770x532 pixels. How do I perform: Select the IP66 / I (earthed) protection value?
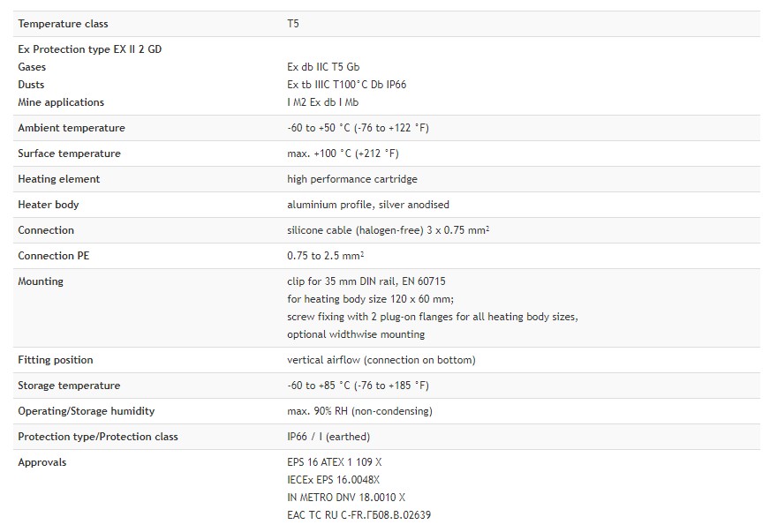coord(328,437)
